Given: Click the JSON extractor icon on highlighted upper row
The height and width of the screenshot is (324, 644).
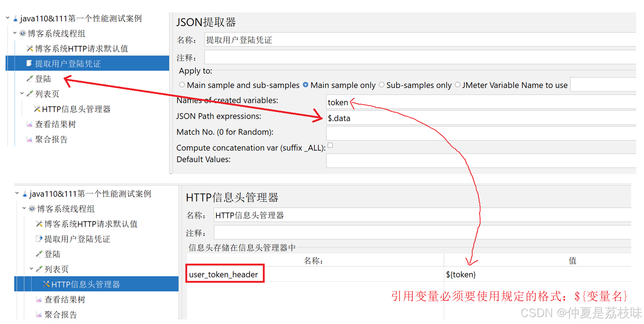Looking at the screenshot, I should click(29, 64).
